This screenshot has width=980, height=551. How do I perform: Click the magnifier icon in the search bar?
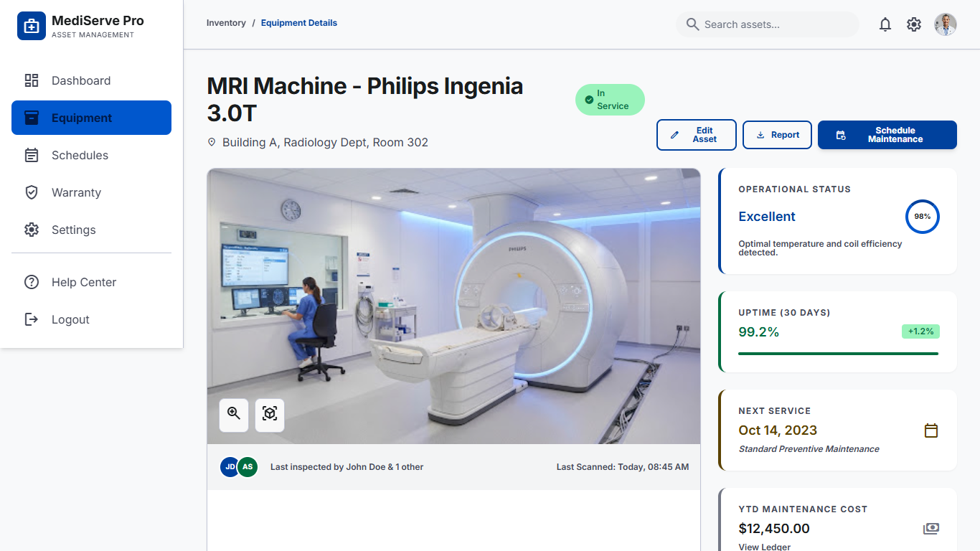pos(692,24)
